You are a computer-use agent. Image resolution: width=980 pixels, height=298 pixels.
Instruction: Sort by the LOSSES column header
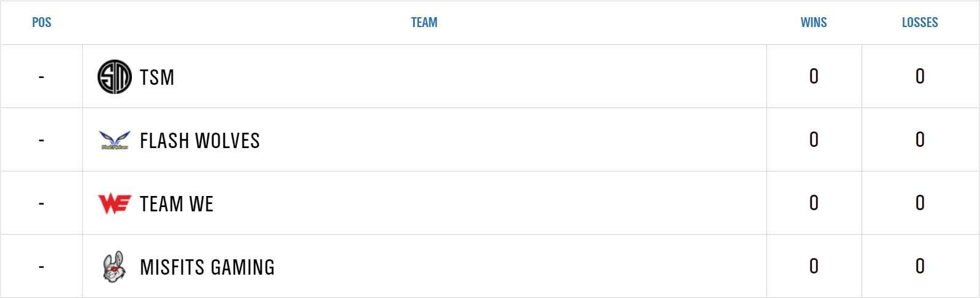(920, 23)
